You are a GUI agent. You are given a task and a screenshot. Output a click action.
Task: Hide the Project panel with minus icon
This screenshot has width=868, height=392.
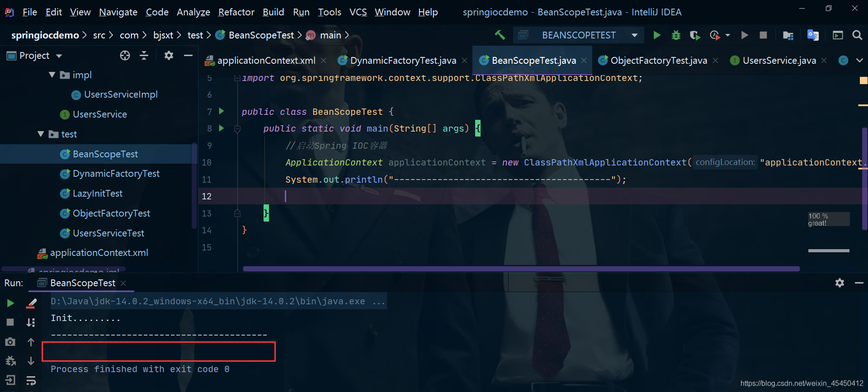pos(188,55)
